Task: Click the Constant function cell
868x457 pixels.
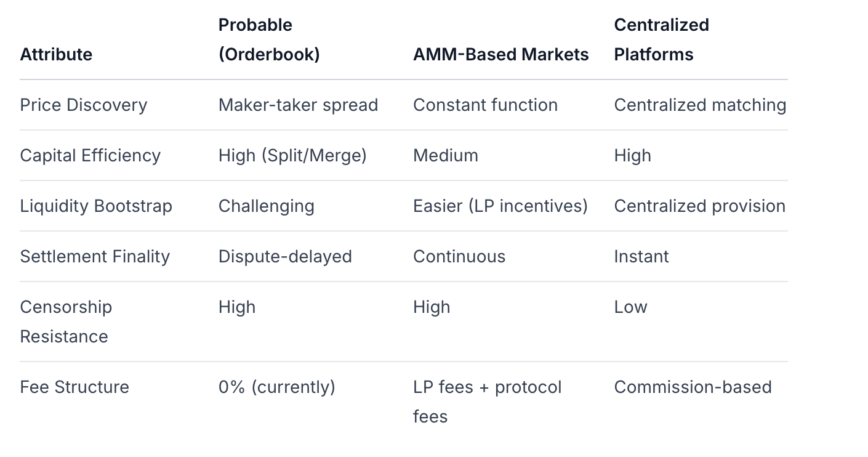Action: click(485, 105)
